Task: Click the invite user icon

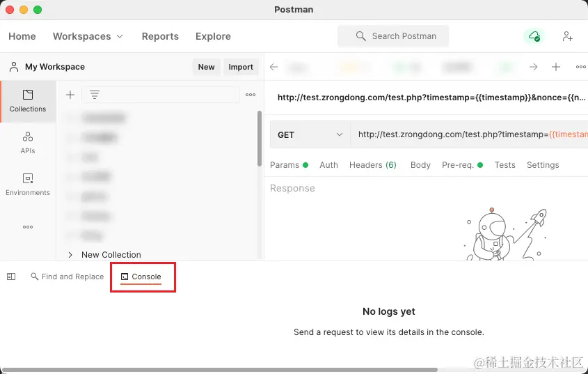Action: click(568, 36)
